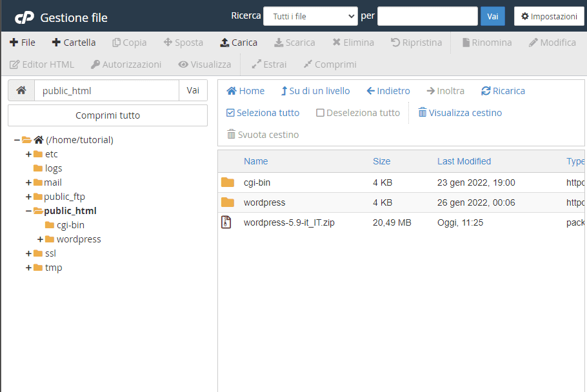The image size is (587, 392).
Task: Click the blue Vai search button
Action: click(492, 17)
